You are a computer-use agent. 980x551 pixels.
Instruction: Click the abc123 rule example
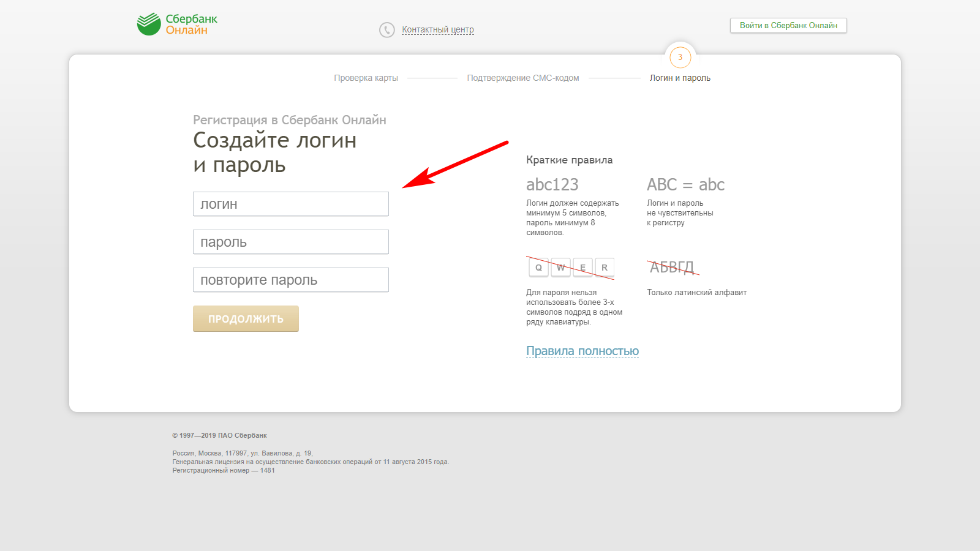[552, 184]
